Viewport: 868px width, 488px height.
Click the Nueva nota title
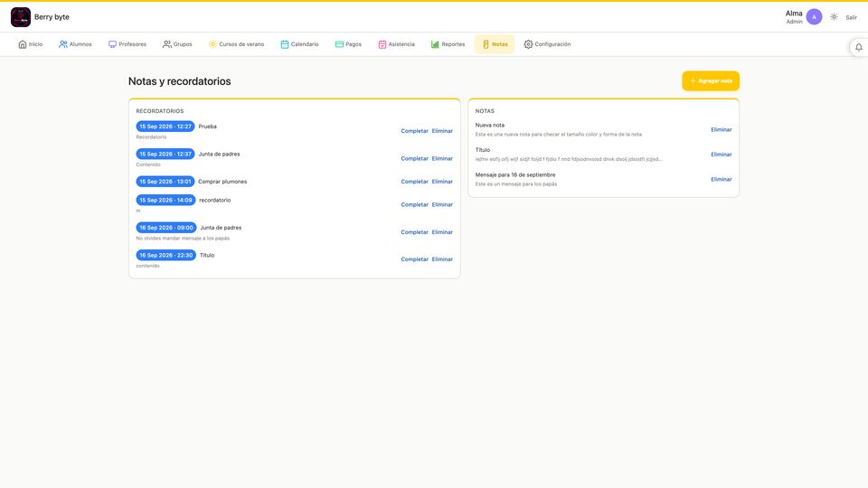coord(490,125)
